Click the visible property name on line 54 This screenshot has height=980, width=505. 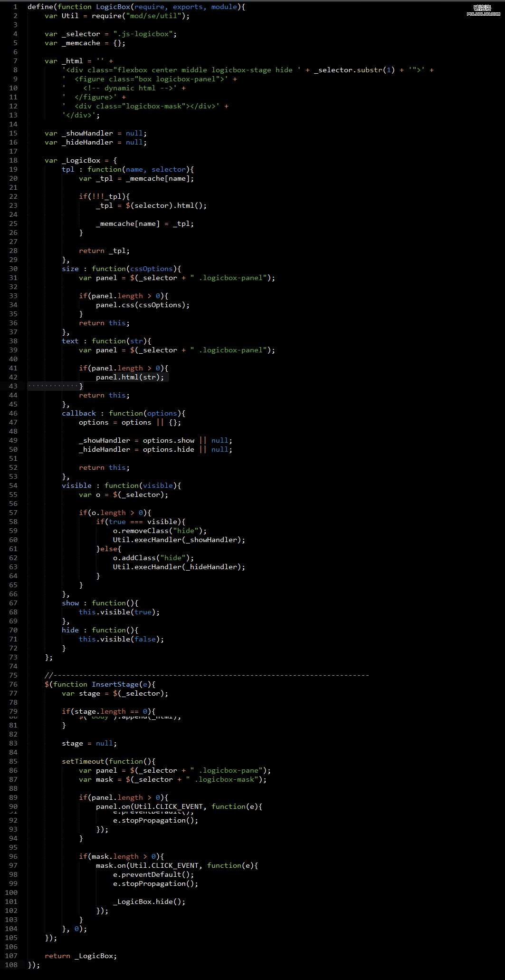click(76, 485)
